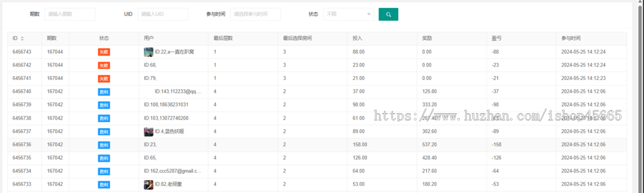Click the 胜利 badge in row 6456737
Image resolution: width=644 pixels, height=193 pixels.
tap(104, 131)
